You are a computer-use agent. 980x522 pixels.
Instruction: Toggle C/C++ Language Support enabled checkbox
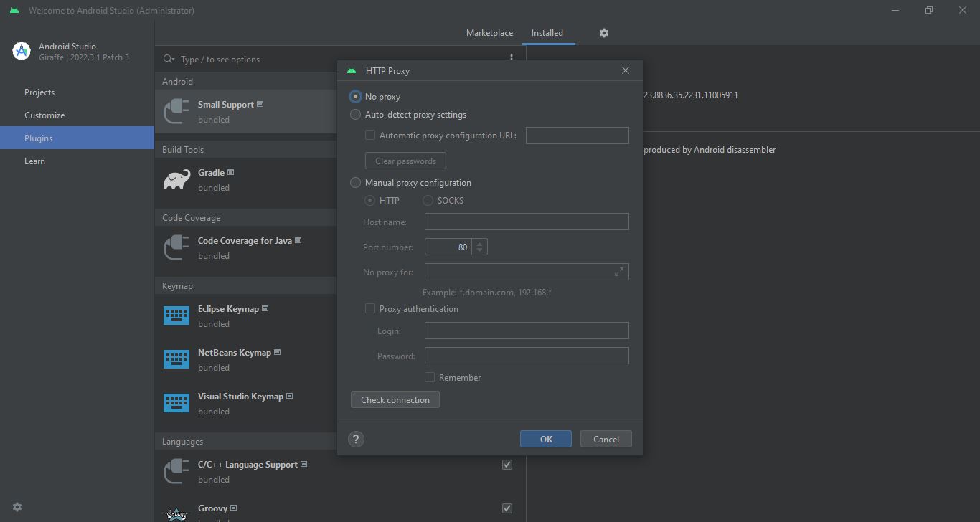click(507, 465)
